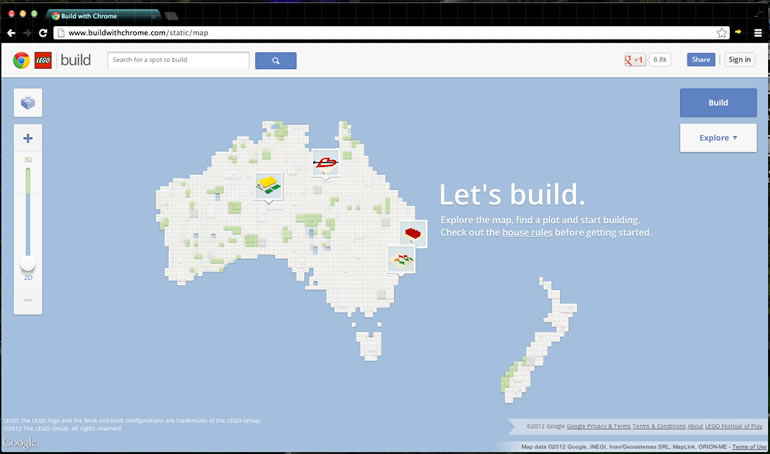Click the Chrome logo icon
This screenshot has height=454, width=770.
pyautogui.click(x=21, y=60)
